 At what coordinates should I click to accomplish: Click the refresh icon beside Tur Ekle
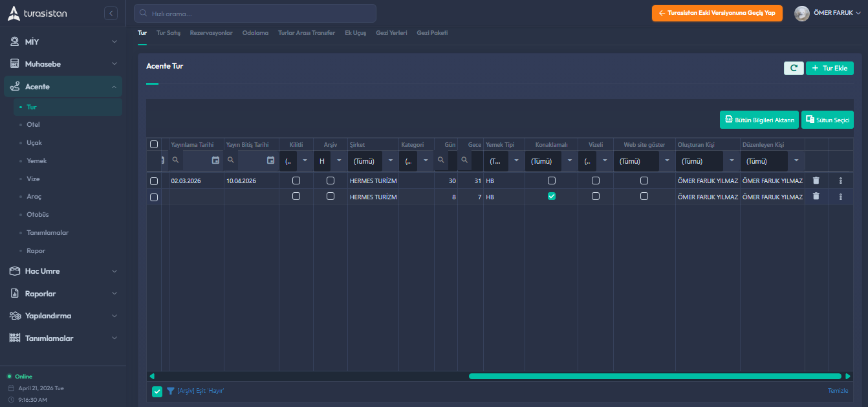794,68
